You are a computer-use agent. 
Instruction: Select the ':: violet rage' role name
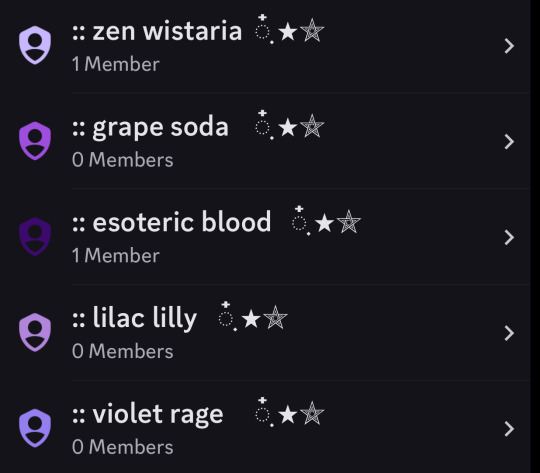click(x=148, y=414)
